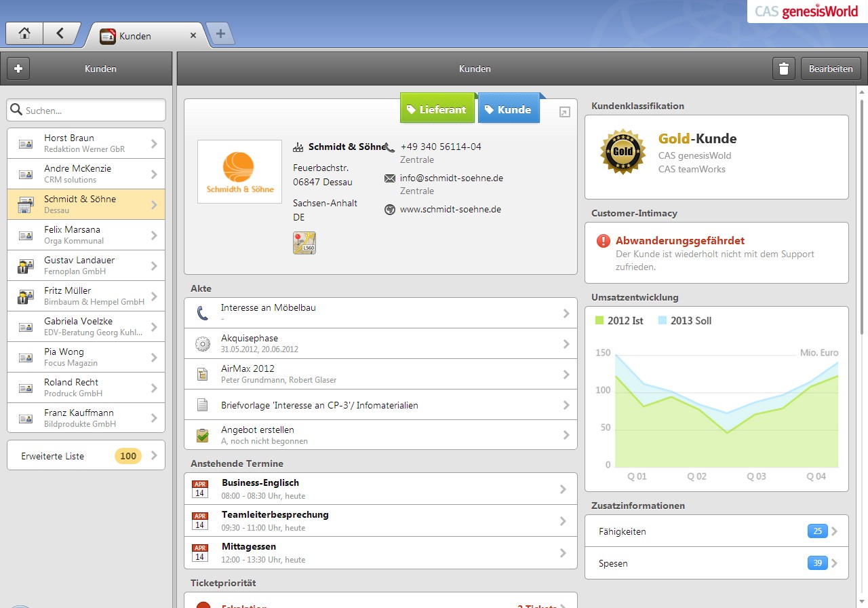Open Akquisephase record
The height and width of the screenshot is (608, 868).
tap(380, 343)
